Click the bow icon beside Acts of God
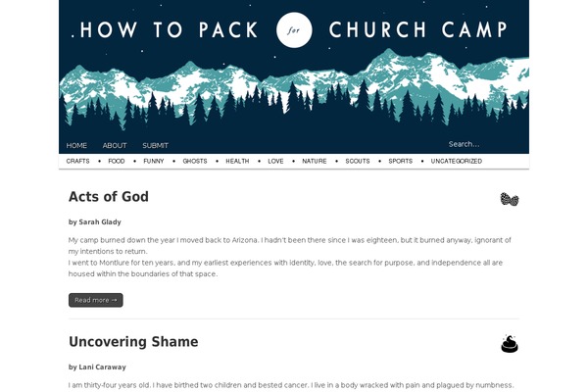This screenshot has height=392, width=588. 509,199
